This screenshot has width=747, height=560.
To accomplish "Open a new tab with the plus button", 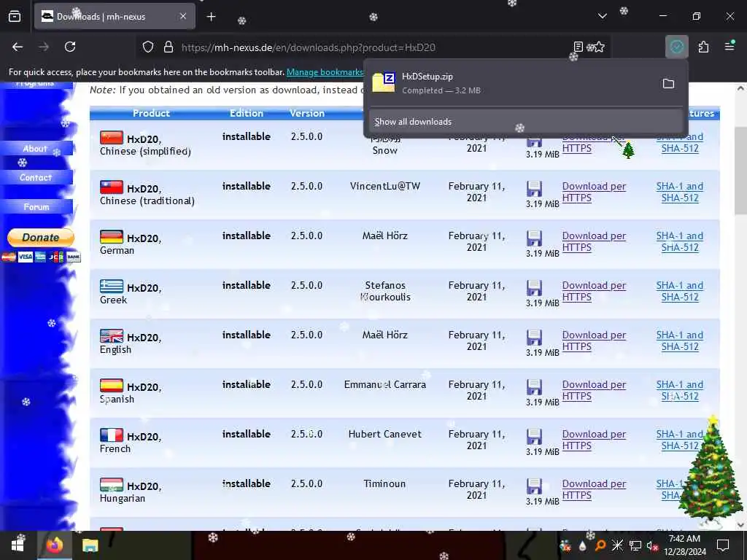I will pos(211,17).
